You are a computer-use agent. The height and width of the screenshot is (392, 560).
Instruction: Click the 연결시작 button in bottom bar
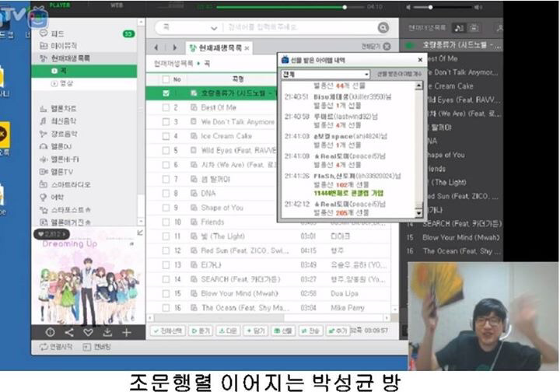tap(56, 347)
